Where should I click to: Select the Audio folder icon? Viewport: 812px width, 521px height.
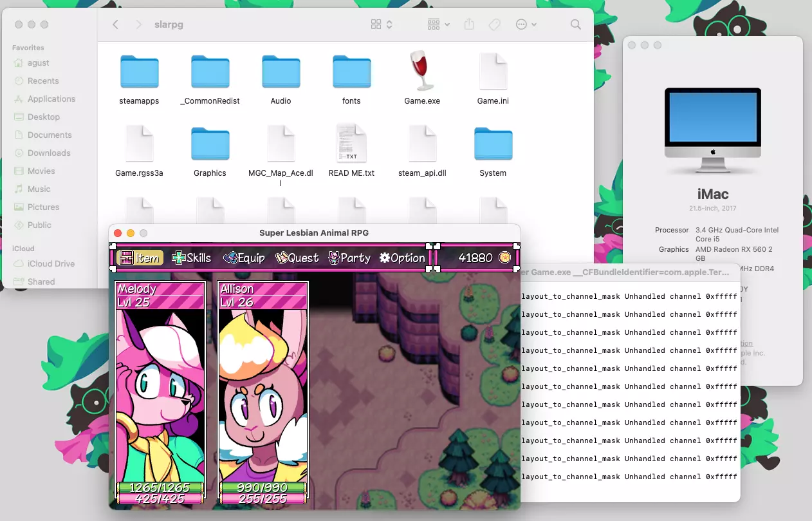pos(281,72)
